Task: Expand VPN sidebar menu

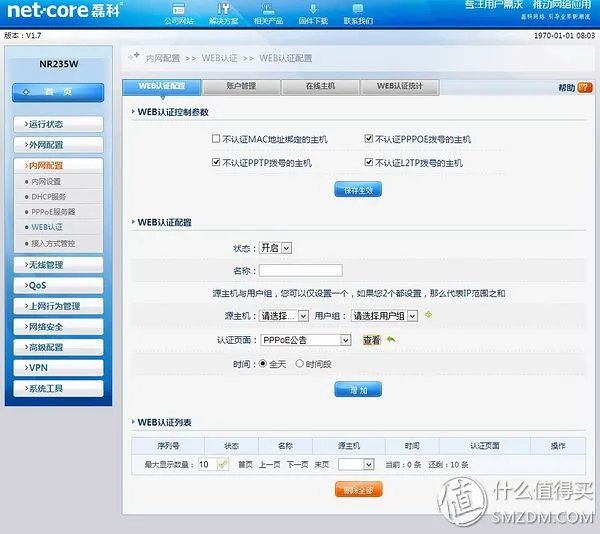Action: 58,368
